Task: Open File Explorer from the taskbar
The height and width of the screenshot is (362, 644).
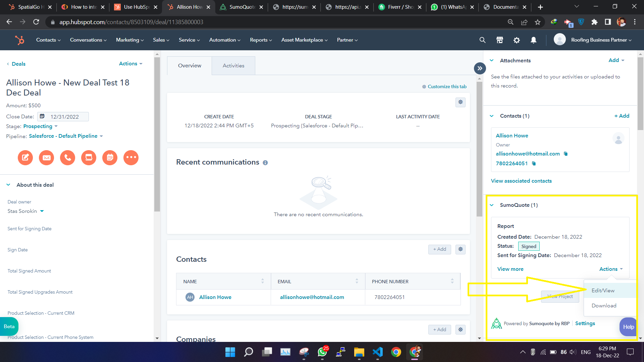Action: click(359, 352)
